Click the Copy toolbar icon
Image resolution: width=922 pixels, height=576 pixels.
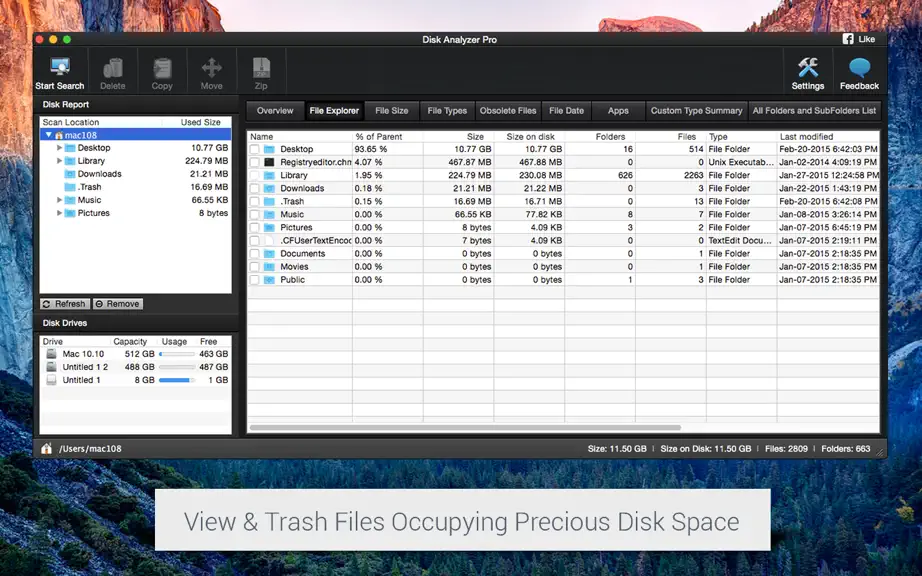pyautogui.click(x=162, y=68)
